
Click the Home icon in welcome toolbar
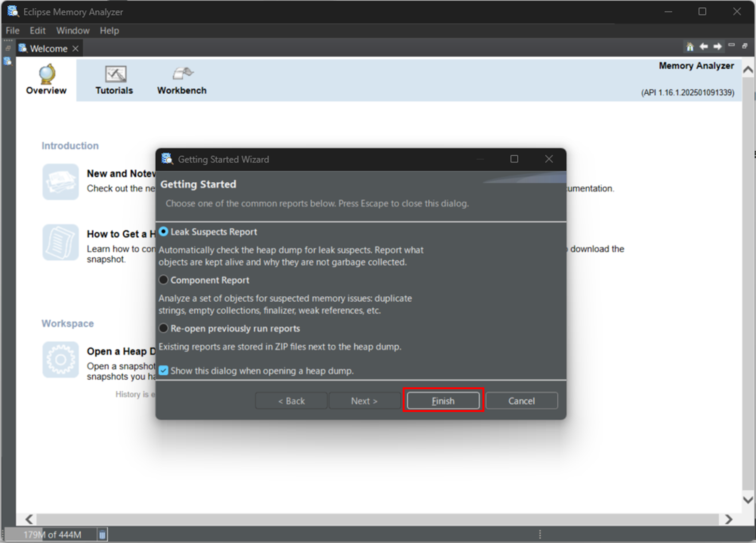(x=690, y=47)
